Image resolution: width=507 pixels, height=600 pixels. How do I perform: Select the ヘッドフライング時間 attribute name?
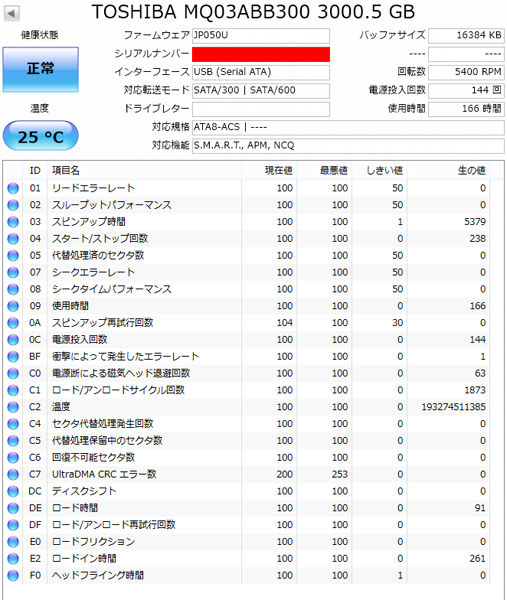tap(98, 576)
